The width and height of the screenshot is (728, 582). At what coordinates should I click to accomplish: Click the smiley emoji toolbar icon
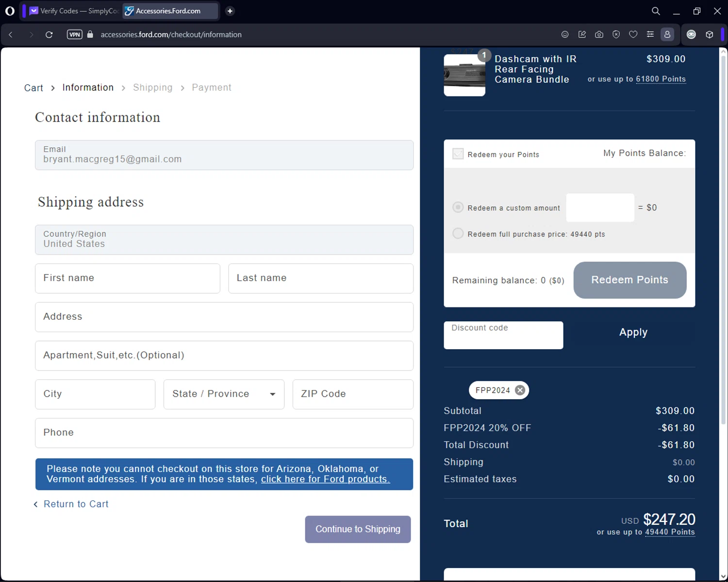[x=565, y=34]
